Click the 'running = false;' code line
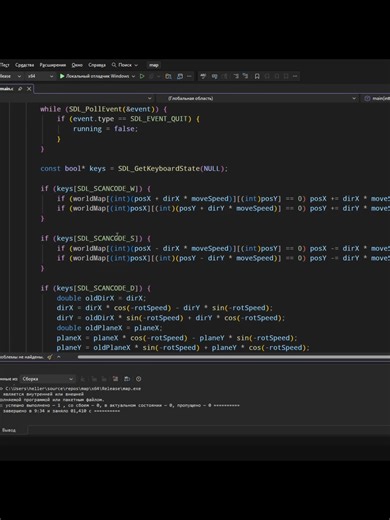Image resolution: width=390 pixels, height=520 pixels. [x=105, y=129]
